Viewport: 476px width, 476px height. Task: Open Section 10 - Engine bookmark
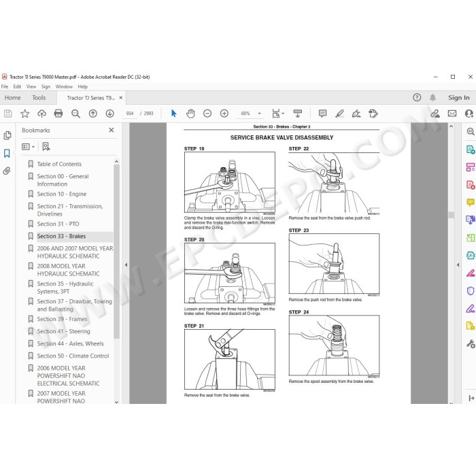coord(62,194)
